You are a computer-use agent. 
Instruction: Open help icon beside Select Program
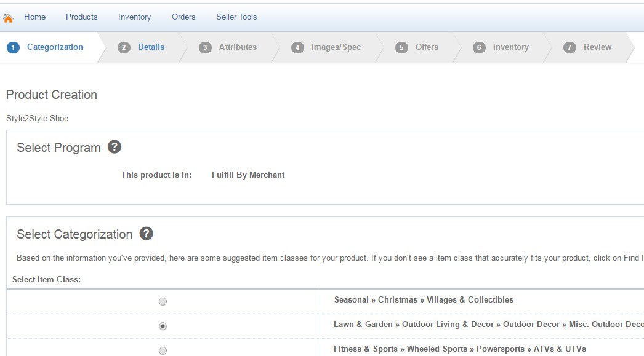coord(115,147)
